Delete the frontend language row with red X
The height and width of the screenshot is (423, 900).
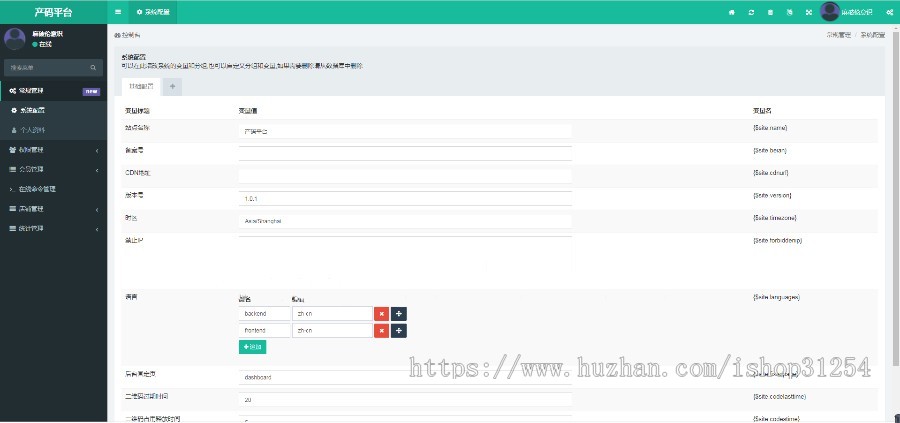point(381,331)
